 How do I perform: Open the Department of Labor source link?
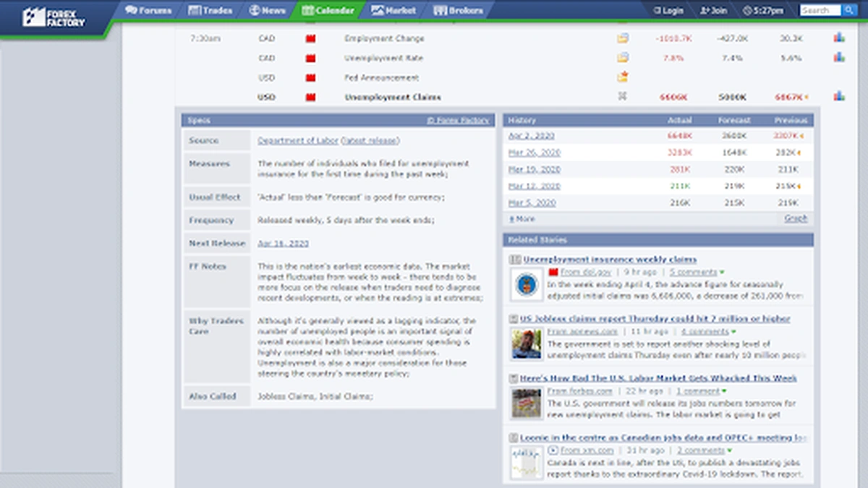pyautogui.click(x=297, y=140)
